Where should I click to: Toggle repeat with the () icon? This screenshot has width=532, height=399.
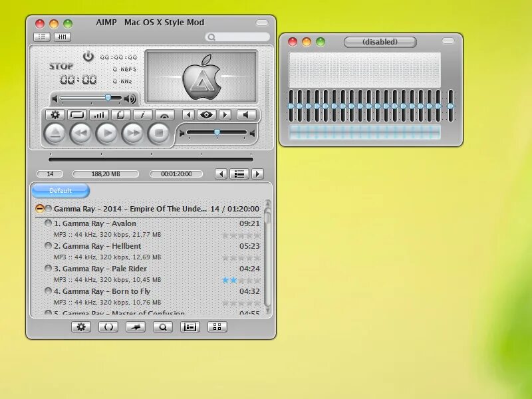pyautogui.click(x=108, y=327)
